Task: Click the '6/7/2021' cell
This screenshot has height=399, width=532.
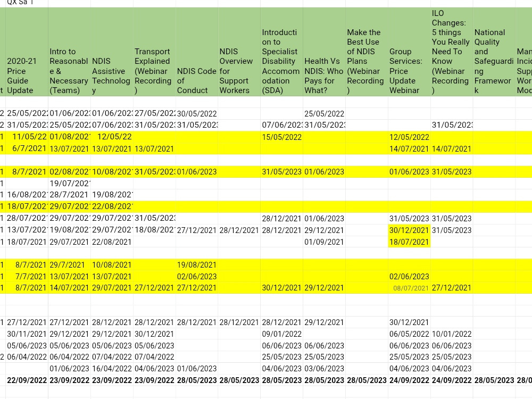Action: click(27, 148)
